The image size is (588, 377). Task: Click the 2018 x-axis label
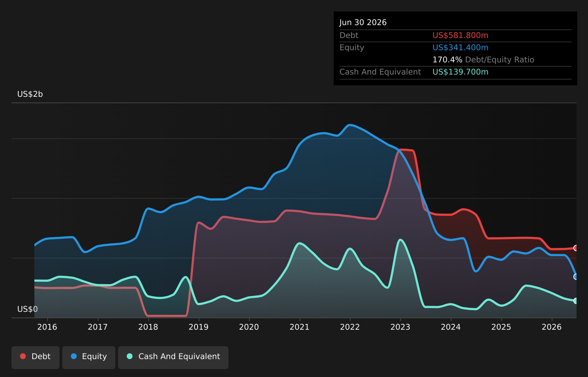[148, 327]
